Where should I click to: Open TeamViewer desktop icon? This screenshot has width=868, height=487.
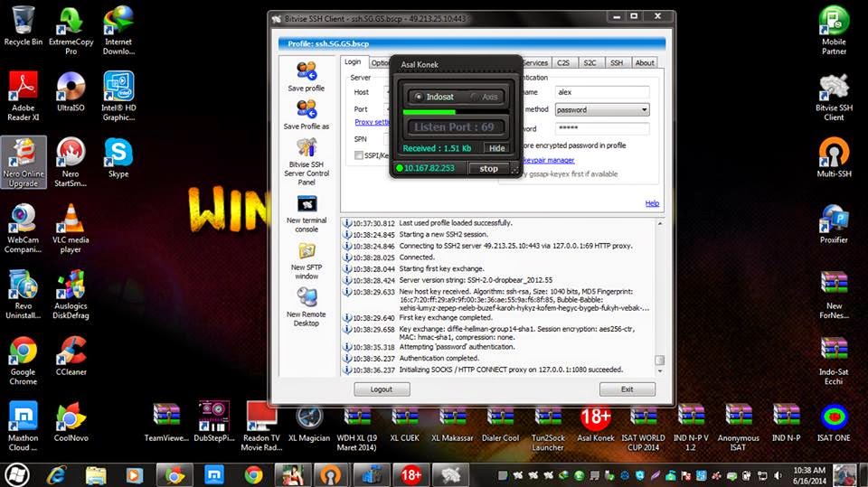click(166, 424)
